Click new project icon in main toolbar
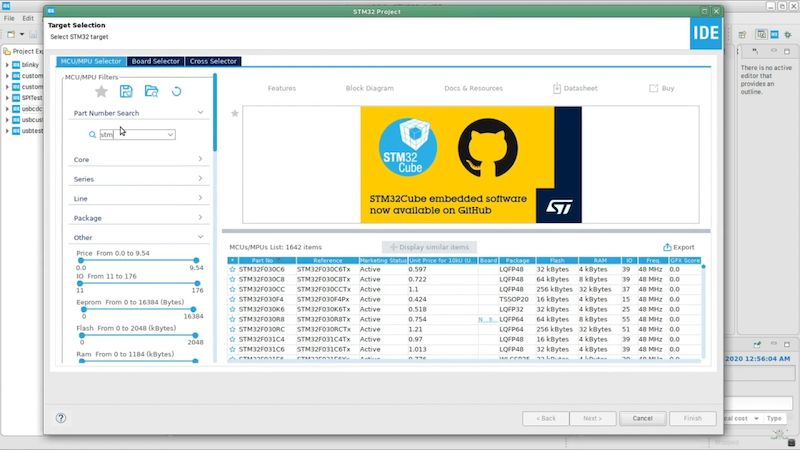Viewport: 800px width, 450px height. coord(11,34)
